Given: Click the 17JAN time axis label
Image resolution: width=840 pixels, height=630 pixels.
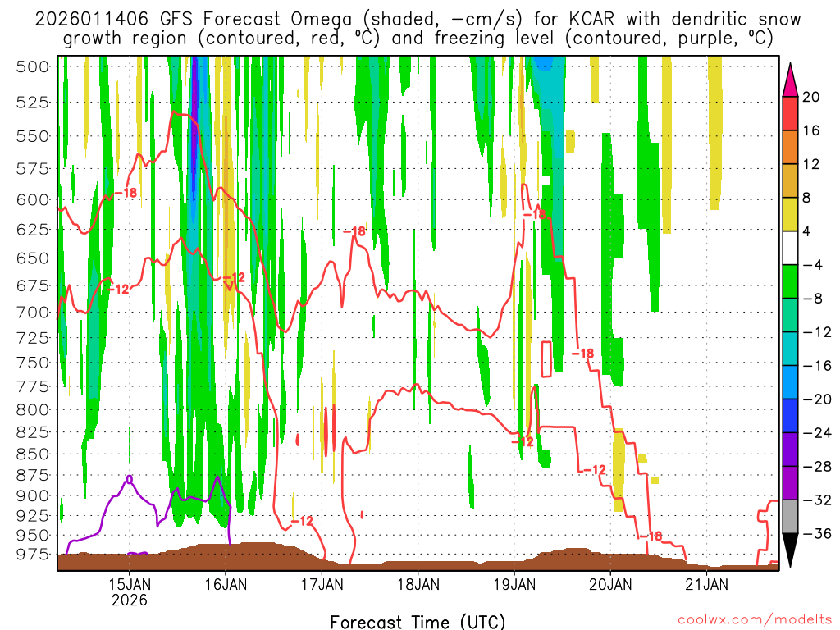Looking at the screenshot, I should pos(322,584).
